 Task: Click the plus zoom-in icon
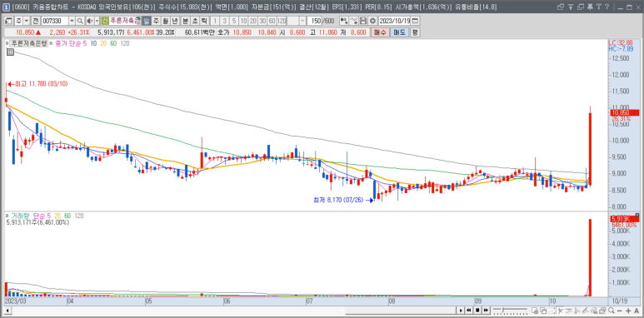click(x=628, y=311)
